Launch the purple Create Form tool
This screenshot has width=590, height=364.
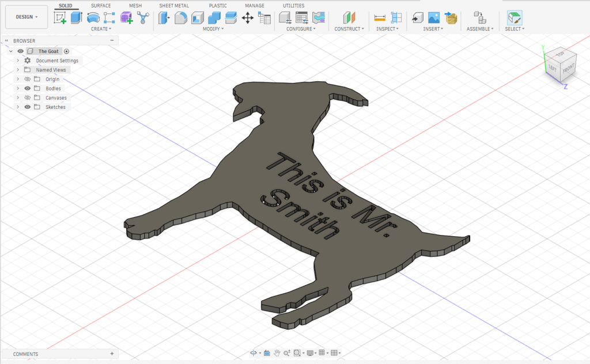click(126, 18)
